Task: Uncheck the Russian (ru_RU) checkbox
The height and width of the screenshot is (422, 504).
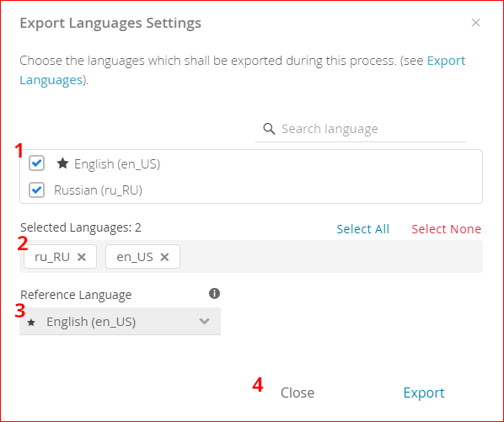Action: (36, 190)
